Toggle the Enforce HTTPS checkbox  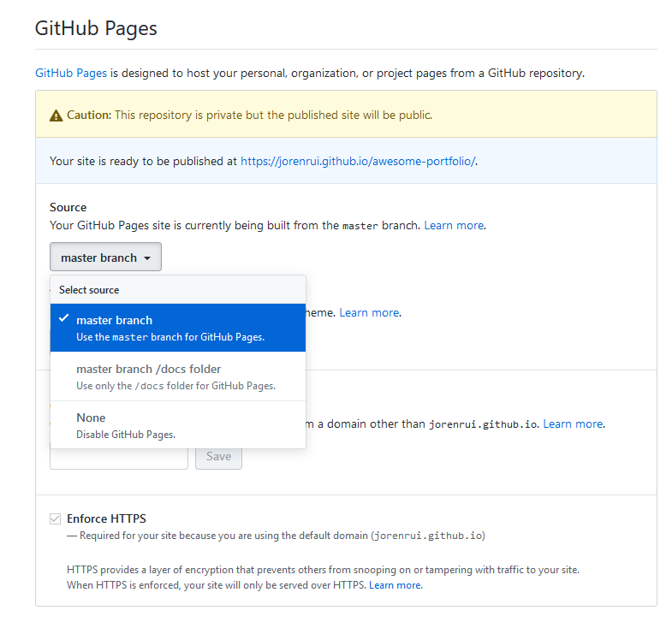[x=56, y=518]
